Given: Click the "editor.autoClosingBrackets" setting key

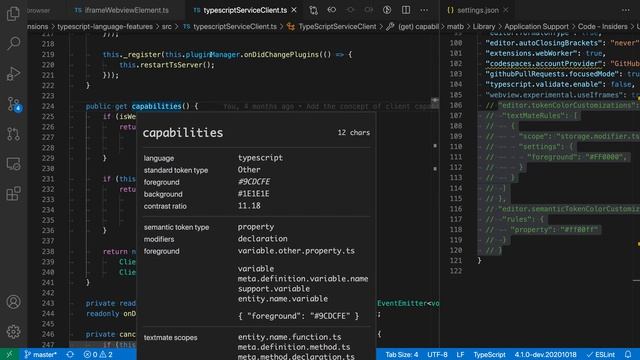Looking at the screenshot, I should (x=545, y=43).
